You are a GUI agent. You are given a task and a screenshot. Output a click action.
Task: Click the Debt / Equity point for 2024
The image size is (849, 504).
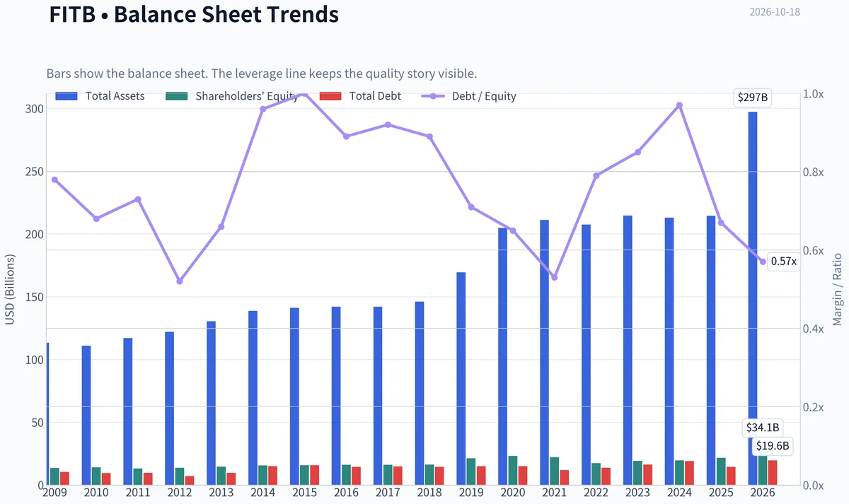point(679,105)
